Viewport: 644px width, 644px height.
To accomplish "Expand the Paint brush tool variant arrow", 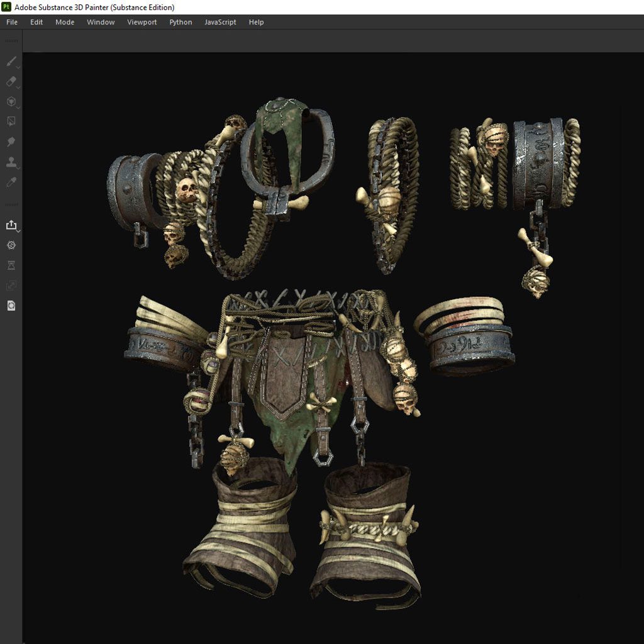I will point(19,67).
